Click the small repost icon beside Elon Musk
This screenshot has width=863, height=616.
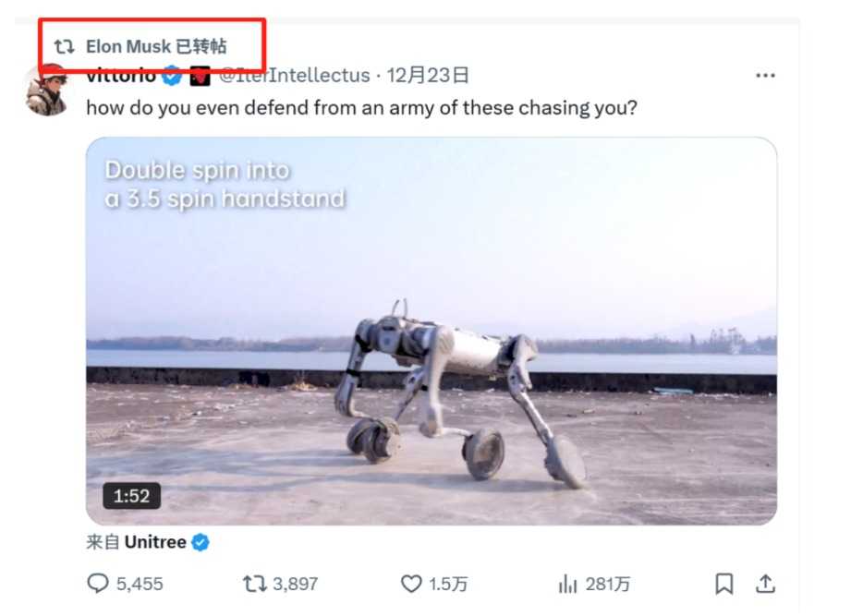[x=64, y=46]
